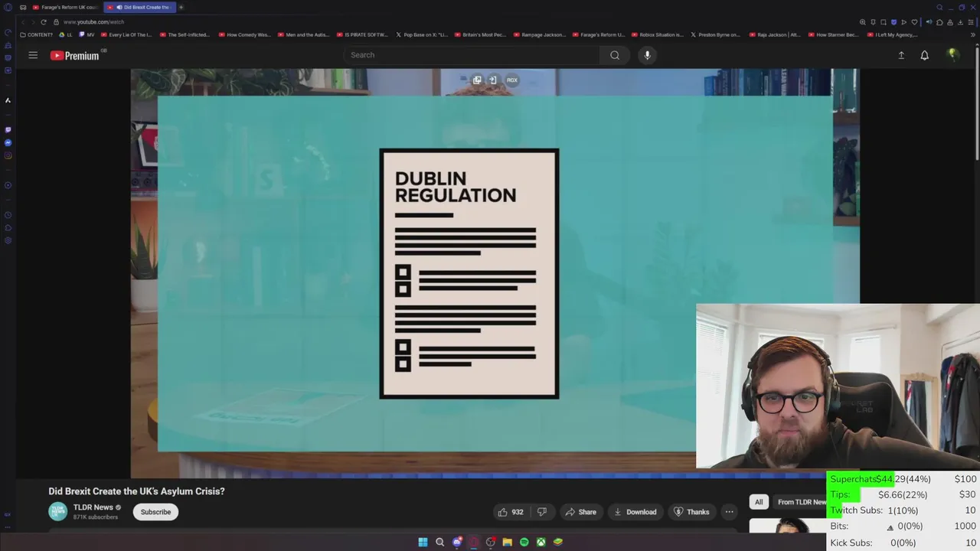Open the Every Lie Of The I... bookmark

[126, 34]
